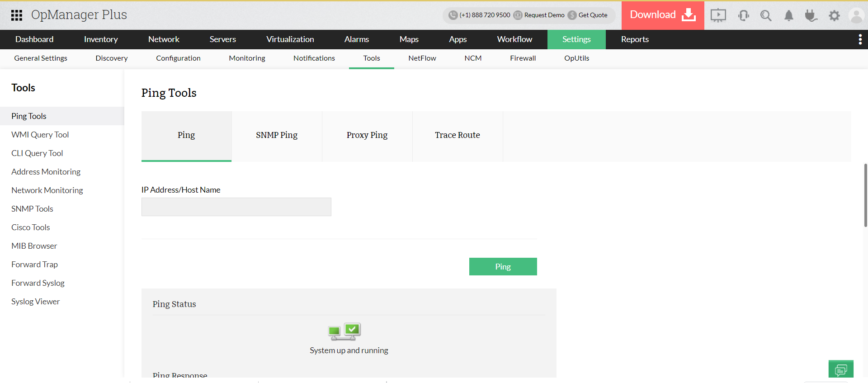The height and width of the screenshot is (383, 868).
Task: Switch to the Trace Route tab
Action: coord(458,136)
